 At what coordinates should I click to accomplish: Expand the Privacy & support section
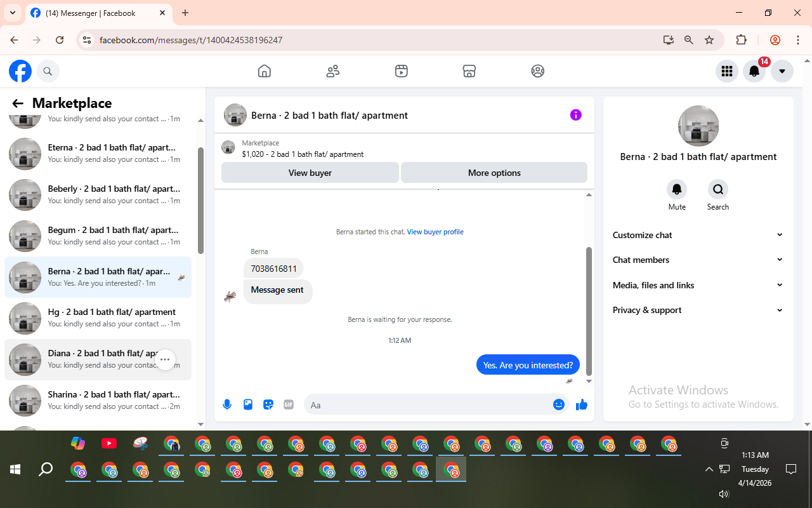tap(698, 310)
